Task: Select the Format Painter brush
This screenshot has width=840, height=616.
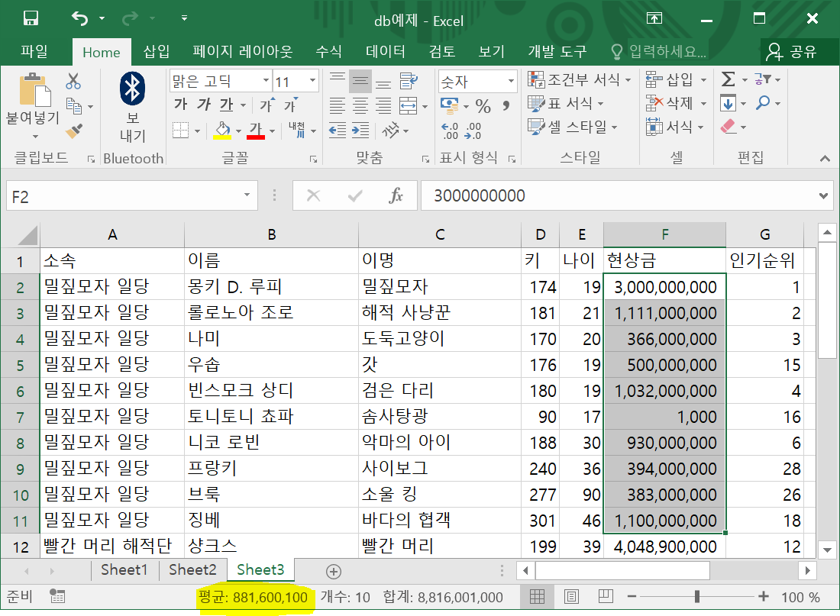Action: point(73,131)
